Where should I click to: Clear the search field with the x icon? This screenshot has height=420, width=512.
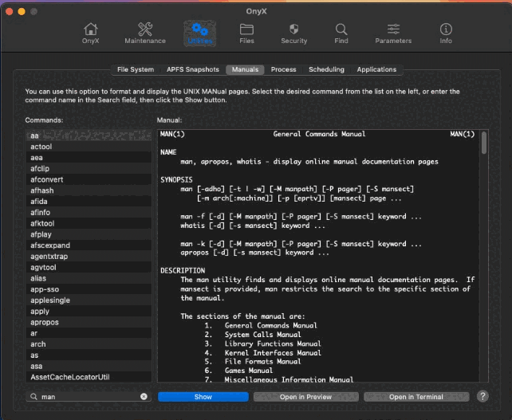tap(144, 396)
